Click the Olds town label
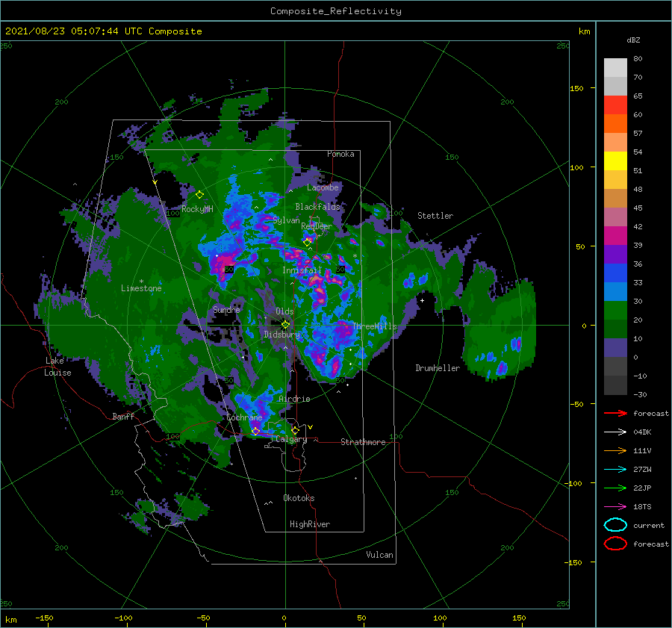The width and height of the screenshot is (672, 628). tap(284, 311)
